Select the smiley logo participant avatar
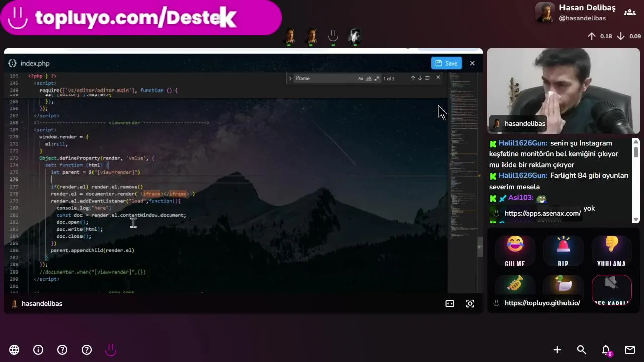The width and height of the screenshot is (644, 362). point(333,36)
